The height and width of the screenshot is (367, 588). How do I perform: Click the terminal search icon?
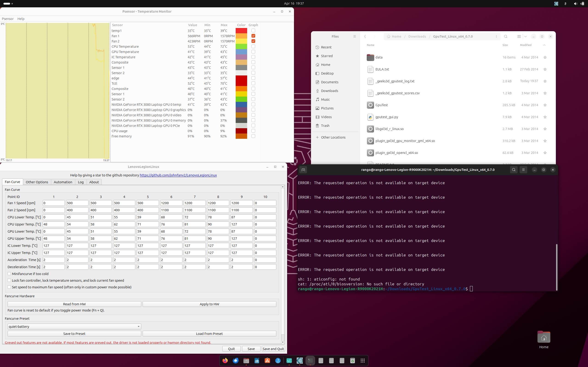(513, 170)
